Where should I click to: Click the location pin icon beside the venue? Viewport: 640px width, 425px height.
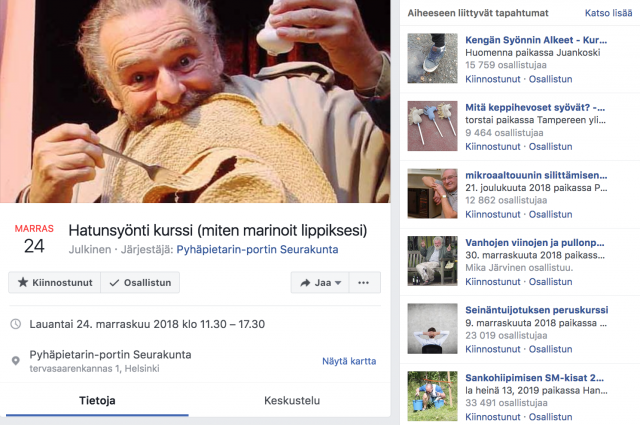click(15, 361)
